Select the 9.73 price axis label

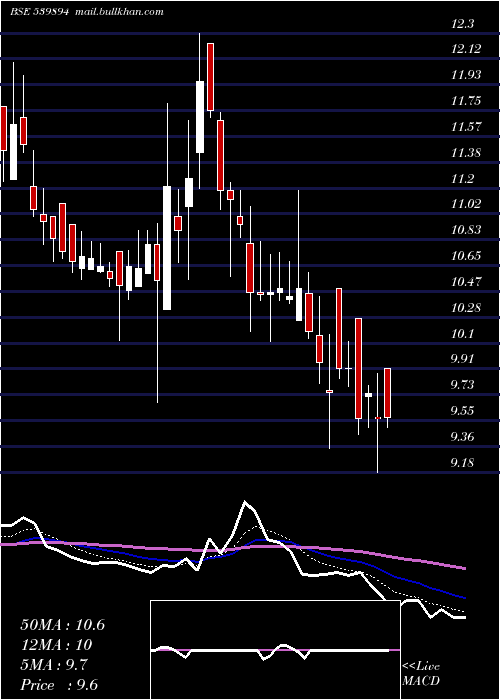(x=464, y=385)
